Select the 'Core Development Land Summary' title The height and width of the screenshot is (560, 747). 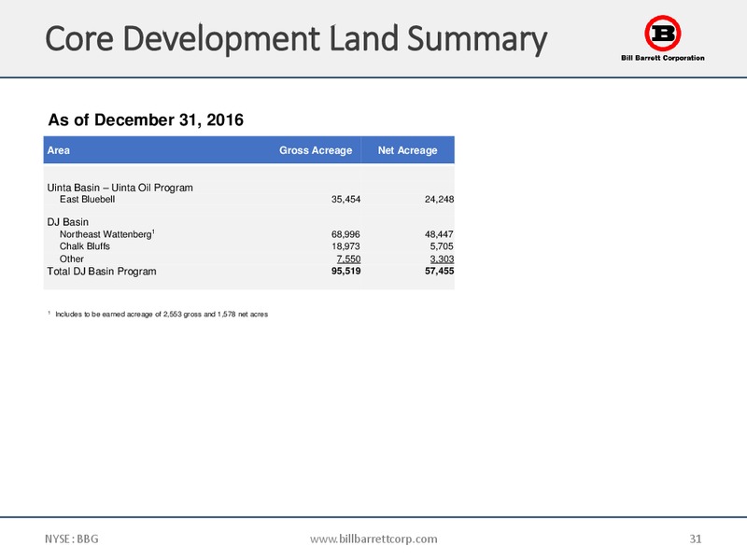(x=296, y=39)
